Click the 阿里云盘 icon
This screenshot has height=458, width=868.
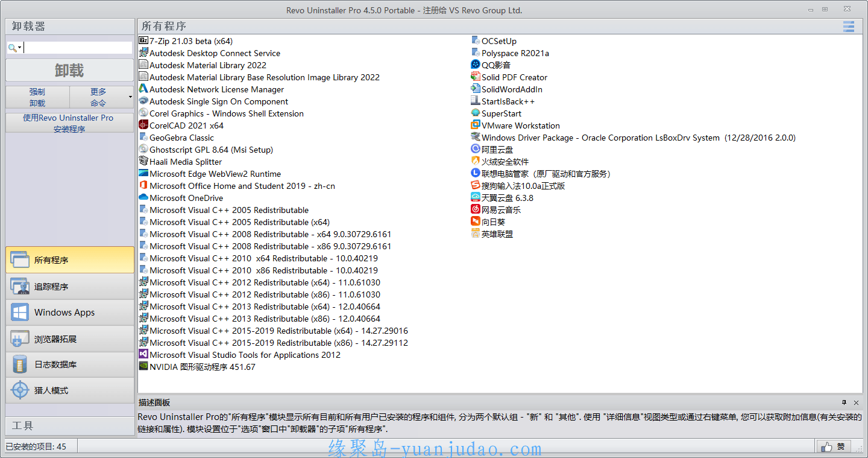[476, 149]
